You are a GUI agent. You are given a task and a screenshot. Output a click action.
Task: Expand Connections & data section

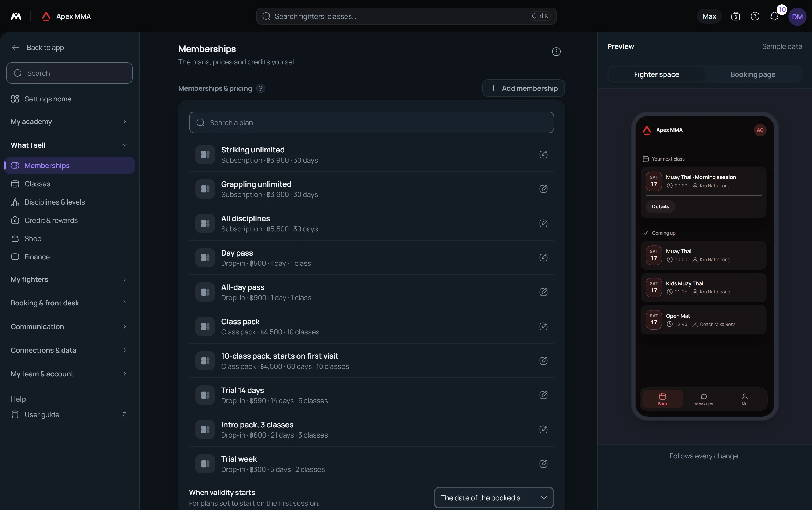69,350
